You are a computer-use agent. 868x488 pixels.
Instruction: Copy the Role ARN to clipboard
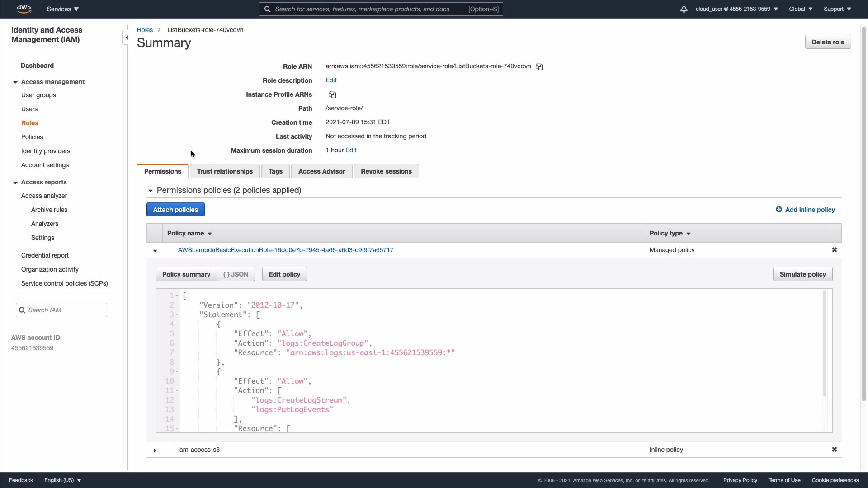[539, 66]
